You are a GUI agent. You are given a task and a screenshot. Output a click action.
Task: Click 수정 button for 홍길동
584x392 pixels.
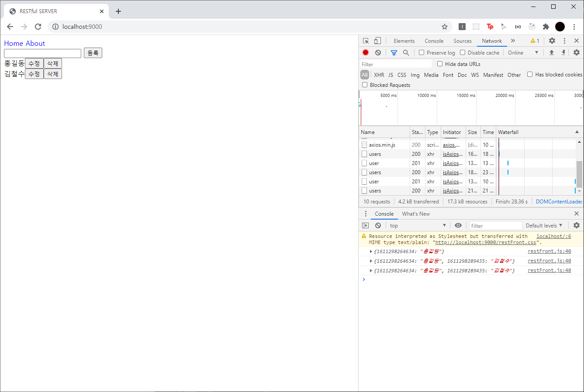[34, 63]
